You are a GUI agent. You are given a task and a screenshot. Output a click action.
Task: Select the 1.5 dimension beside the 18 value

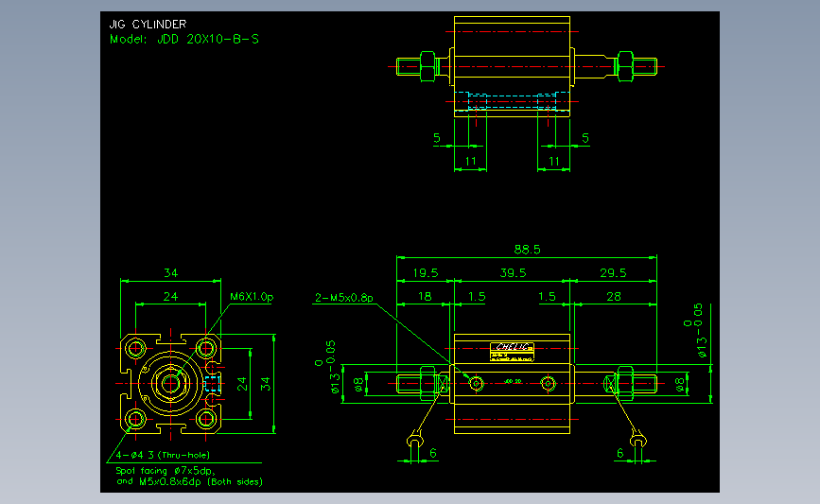tap(477, 296)
